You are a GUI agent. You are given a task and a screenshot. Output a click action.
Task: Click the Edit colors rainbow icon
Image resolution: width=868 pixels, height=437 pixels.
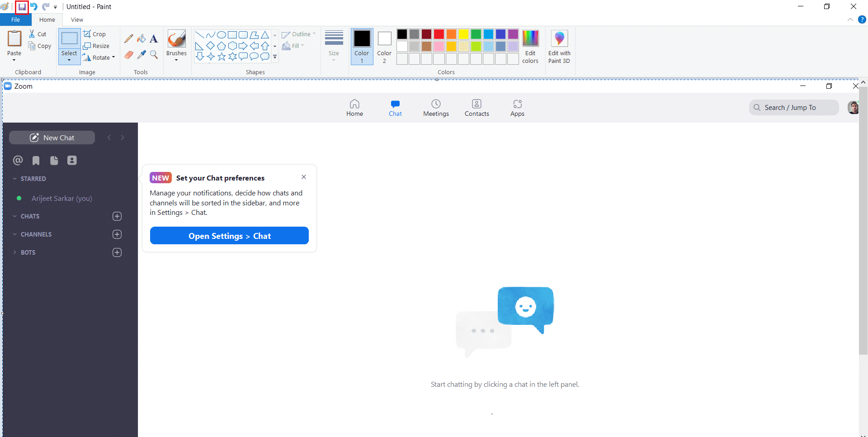pos(530,38)
